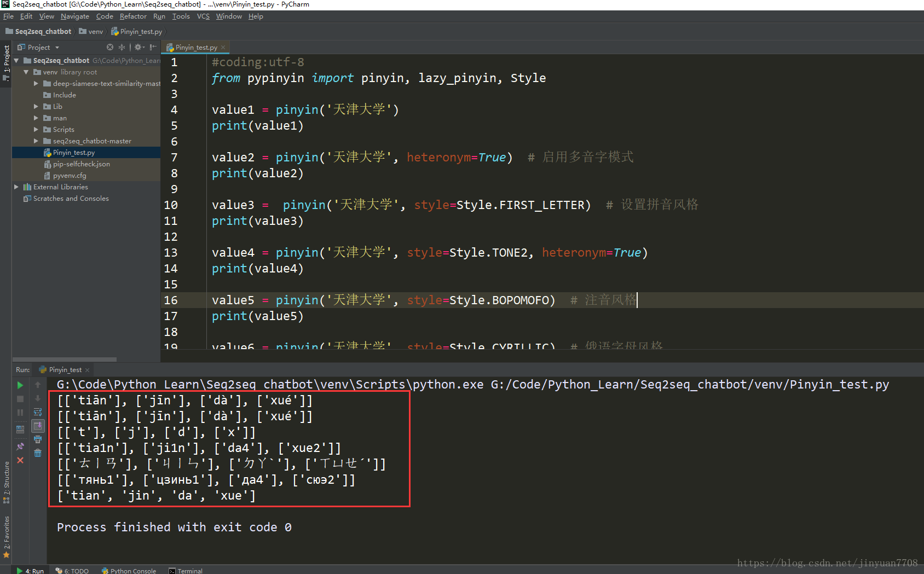Open the Project view selector dropdown
Viewport: 924px width, 574px height.
(39, 48)
